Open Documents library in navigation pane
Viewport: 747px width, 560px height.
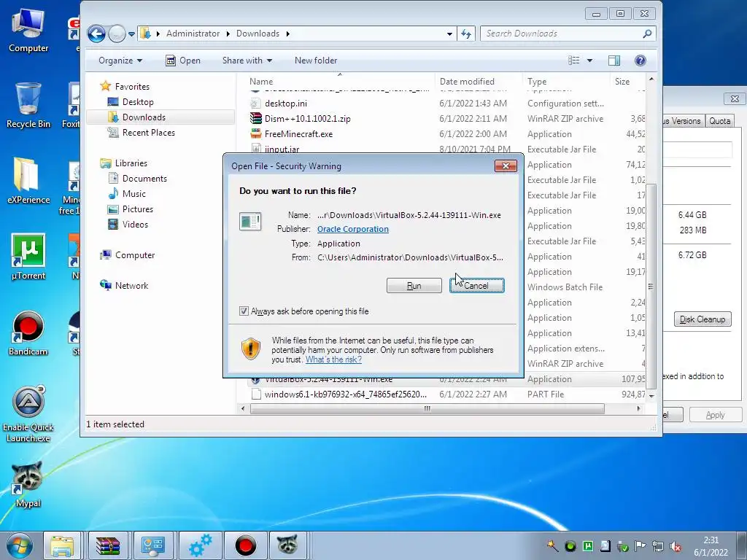(144, 179)
